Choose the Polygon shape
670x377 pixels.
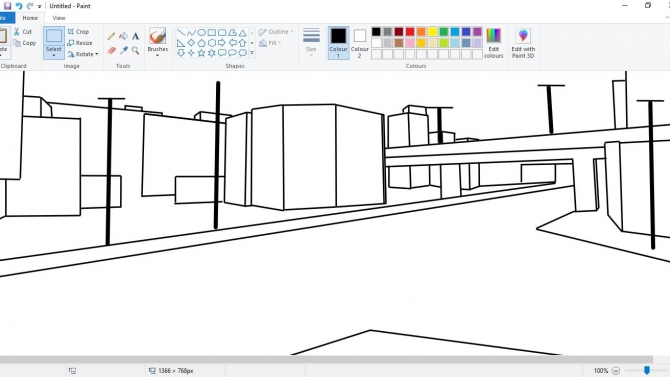coord(232,32)
